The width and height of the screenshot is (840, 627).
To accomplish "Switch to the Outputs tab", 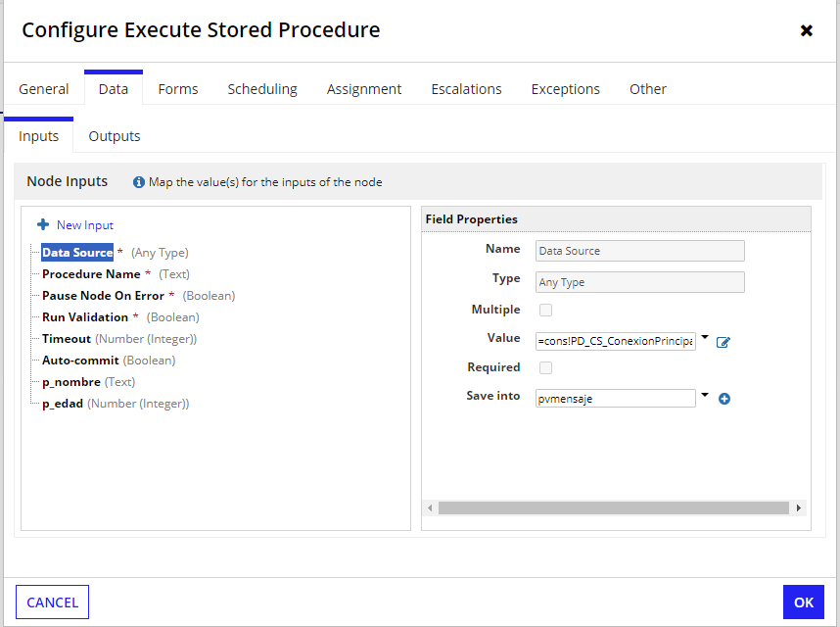I will (x=115, y=136).
